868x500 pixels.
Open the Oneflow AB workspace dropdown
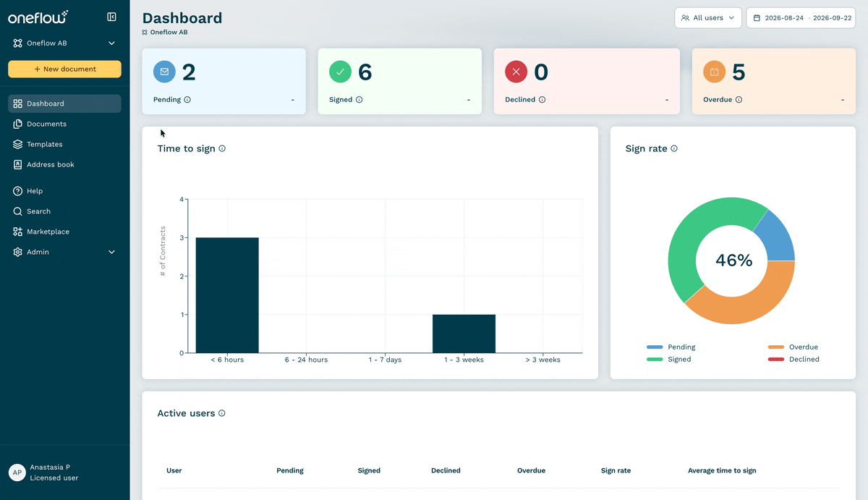tap(64, 43)
